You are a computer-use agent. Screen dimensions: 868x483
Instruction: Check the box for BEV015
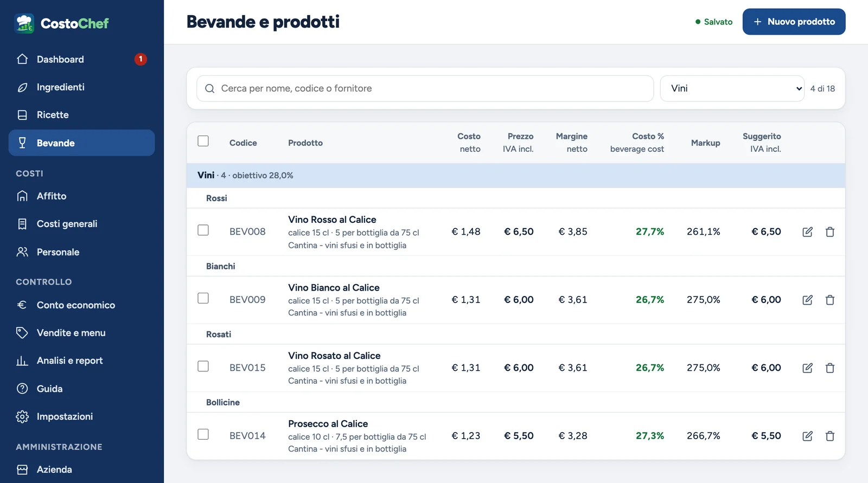point(203,366)
